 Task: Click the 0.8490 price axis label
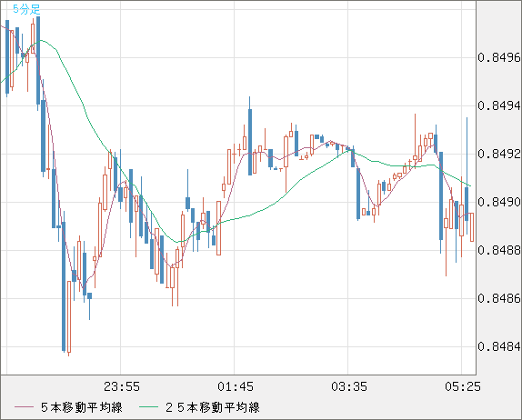pos(499,202)
